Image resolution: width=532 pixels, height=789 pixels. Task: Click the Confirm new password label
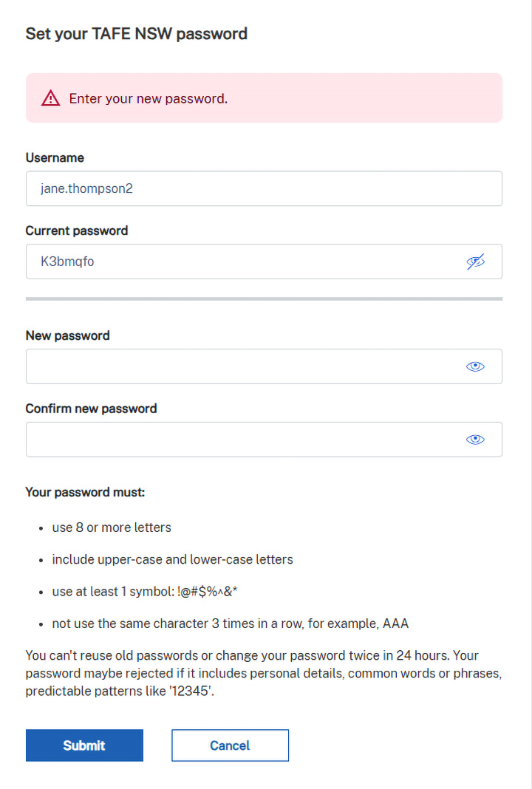pyautogui.click(x=91, y=409)
